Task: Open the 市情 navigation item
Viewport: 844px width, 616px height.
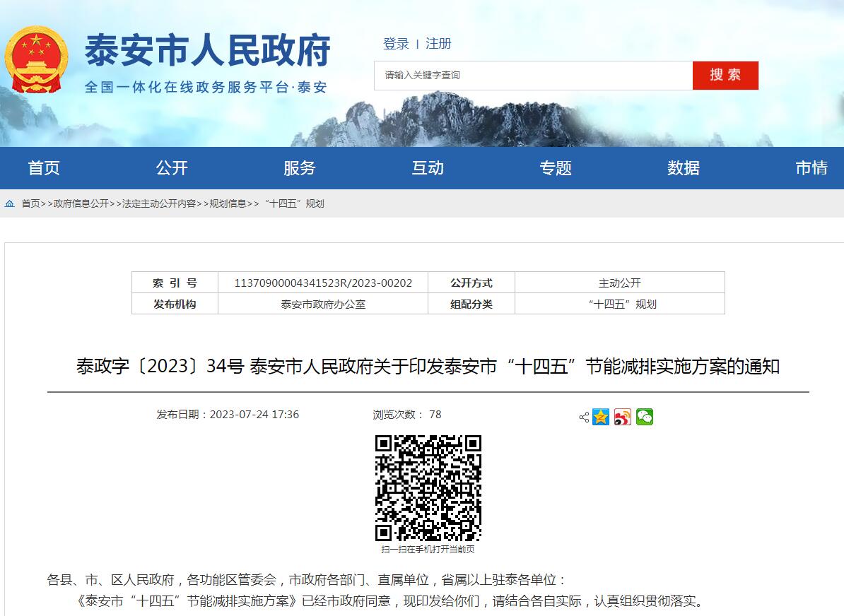Action: tap(811, 168)
